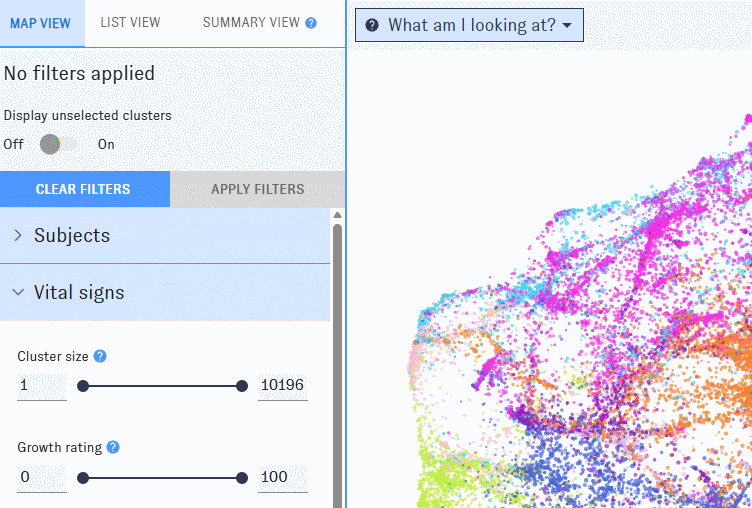
Task: Click the Cluster size slider maximum handle
Action: pyautogui.click(x=241, y=386)
